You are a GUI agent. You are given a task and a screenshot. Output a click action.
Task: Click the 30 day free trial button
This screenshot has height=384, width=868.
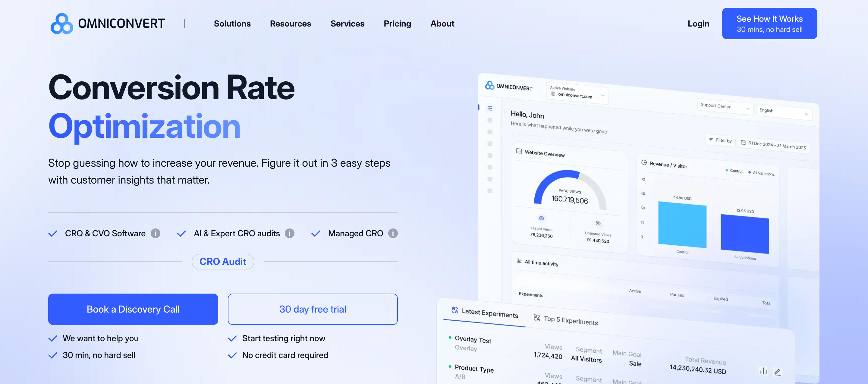(x=312, y=309)
